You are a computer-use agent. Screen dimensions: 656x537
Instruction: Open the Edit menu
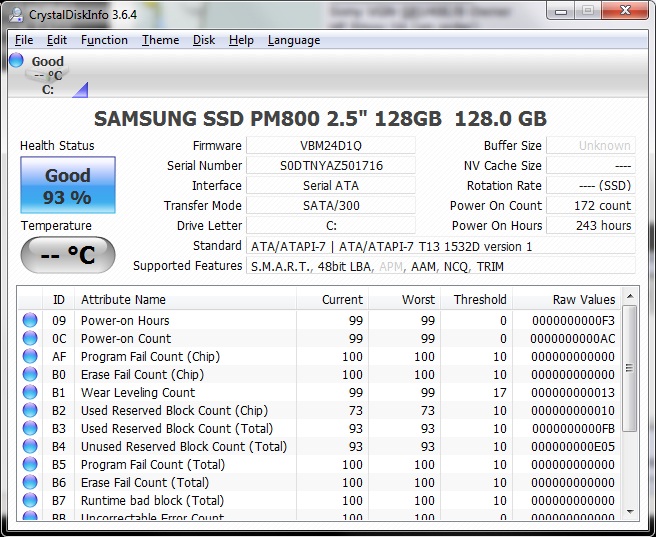56,40
